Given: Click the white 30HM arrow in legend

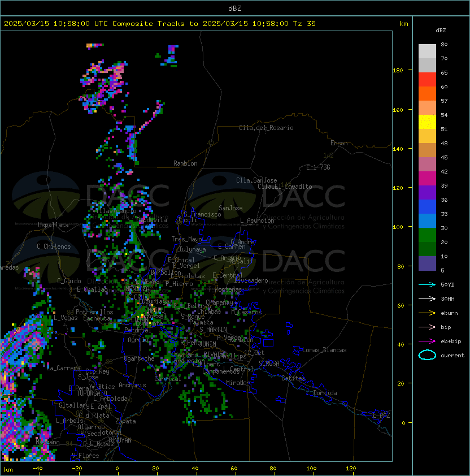Looking at the screenshot, I should [x=427, y=299].
